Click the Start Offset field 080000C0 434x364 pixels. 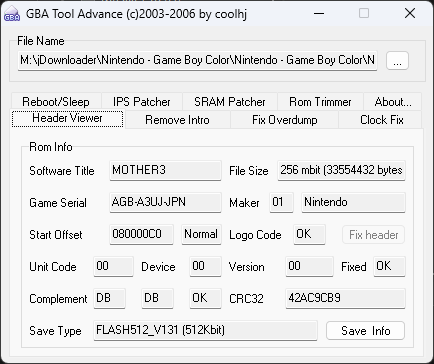[x=141, y=234]
